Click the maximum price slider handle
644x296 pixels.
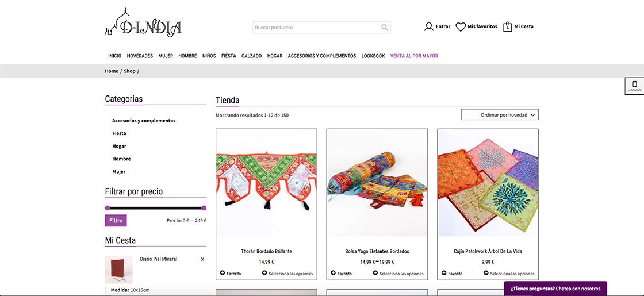click(x=204, y=207)
